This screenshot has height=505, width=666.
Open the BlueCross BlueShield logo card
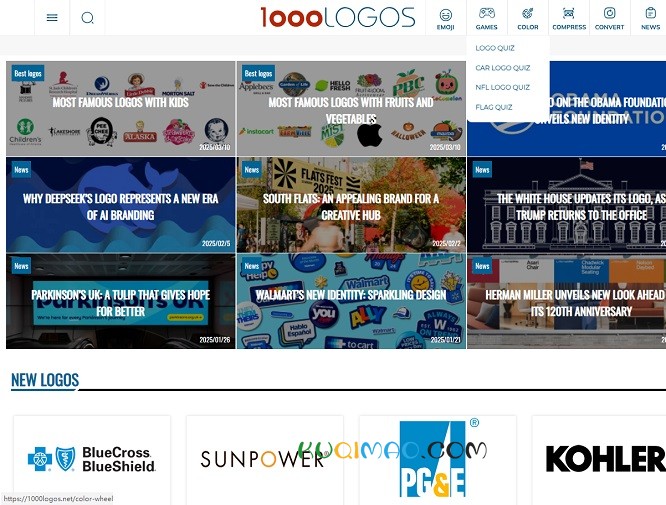coord(92,460)
